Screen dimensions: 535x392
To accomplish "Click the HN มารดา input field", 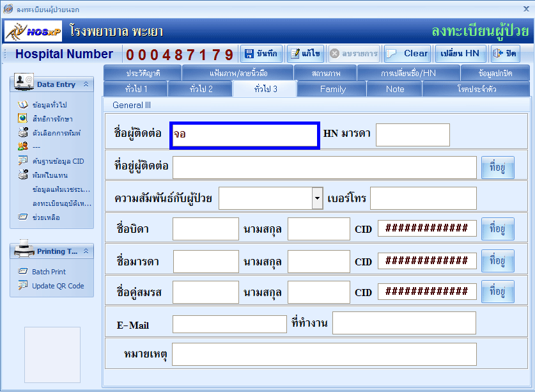I will pos(413,135).
